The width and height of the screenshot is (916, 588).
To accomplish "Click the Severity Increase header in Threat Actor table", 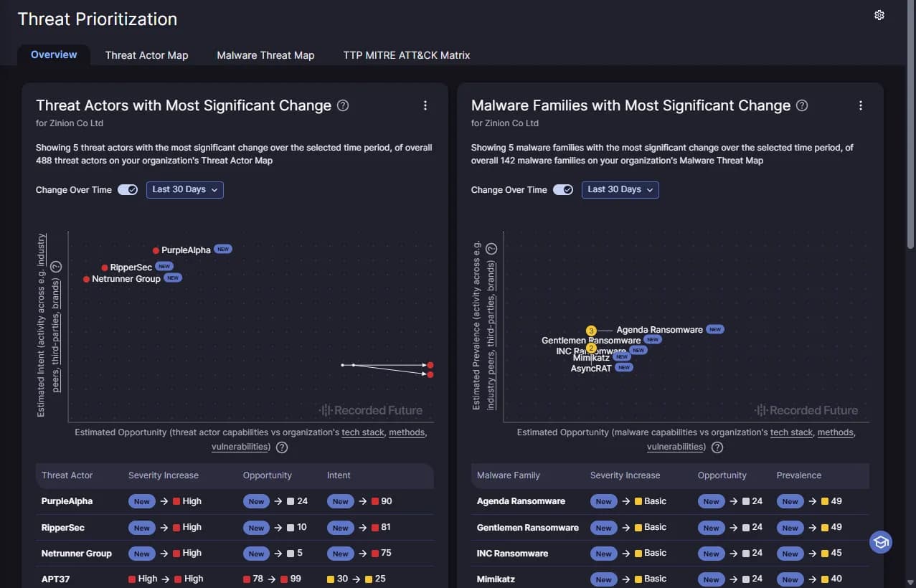I will coord(164,475).
